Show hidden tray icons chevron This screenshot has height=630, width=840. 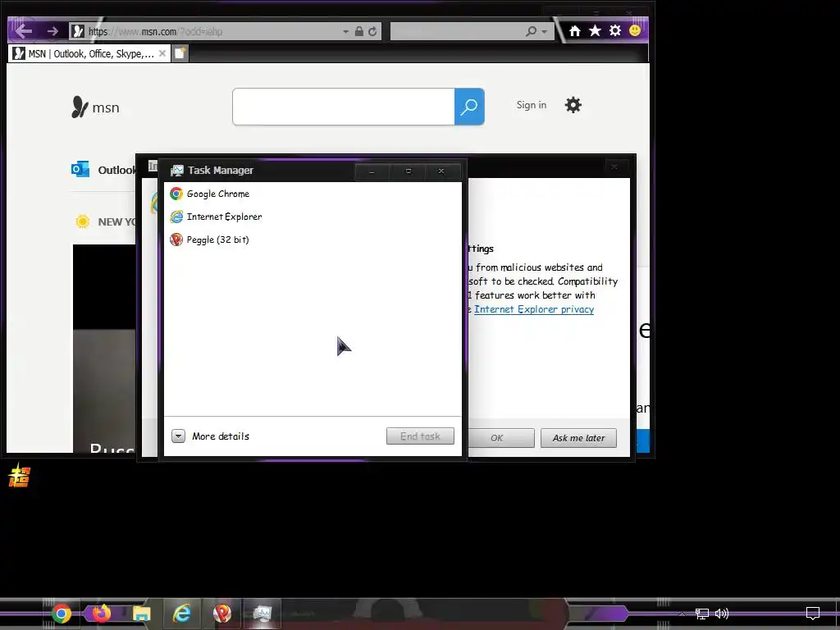coord(682,614)
